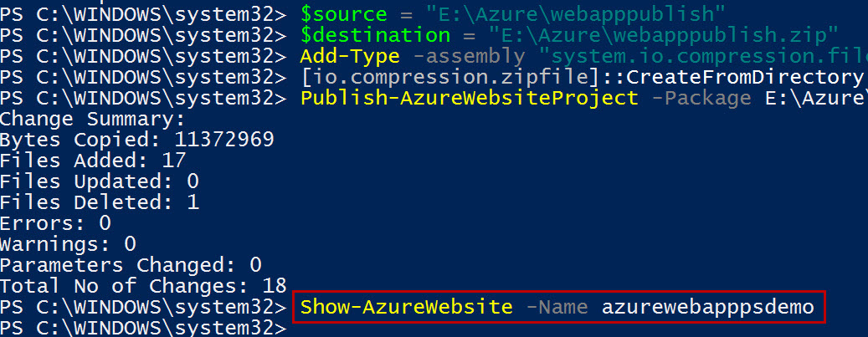Click the Parameters Changed: 0 line
This screenshot has width=868, height=337.
130,265
